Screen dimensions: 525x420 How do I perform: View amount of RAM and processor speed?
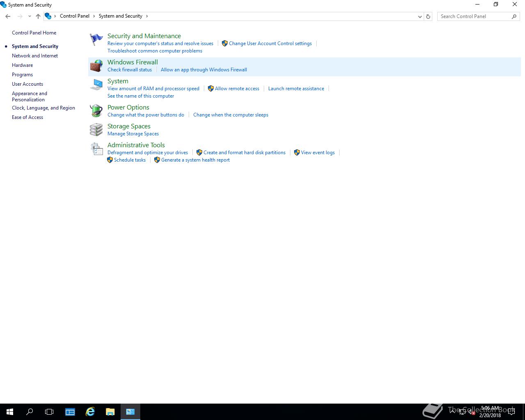point(153,89)
